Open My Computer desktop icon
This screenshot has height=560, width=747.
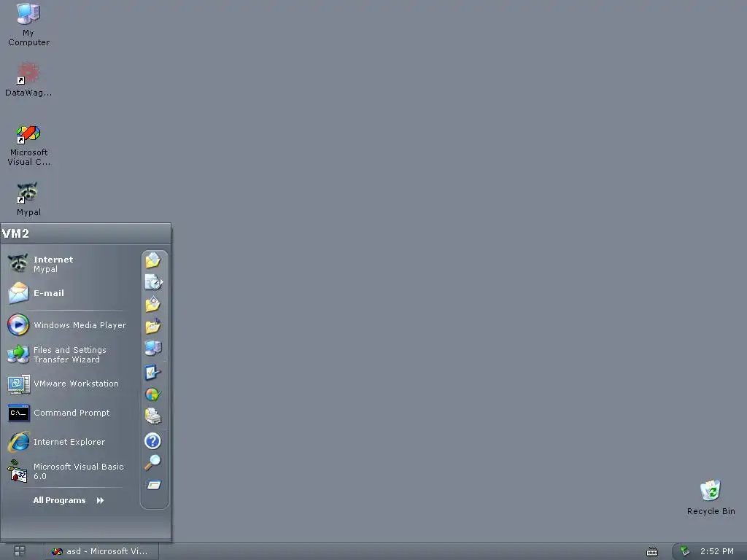[28, 25]
